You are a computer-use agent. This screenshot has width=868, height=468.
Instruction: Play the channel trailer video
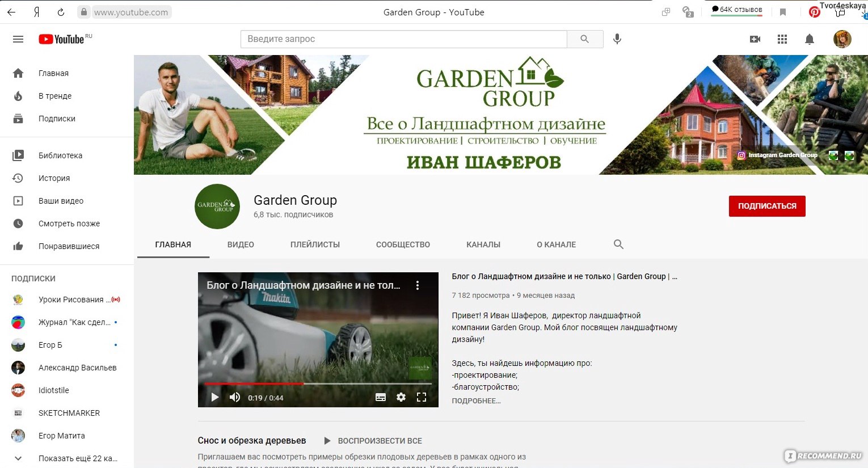pyautogui.click(x=214, y=397)
